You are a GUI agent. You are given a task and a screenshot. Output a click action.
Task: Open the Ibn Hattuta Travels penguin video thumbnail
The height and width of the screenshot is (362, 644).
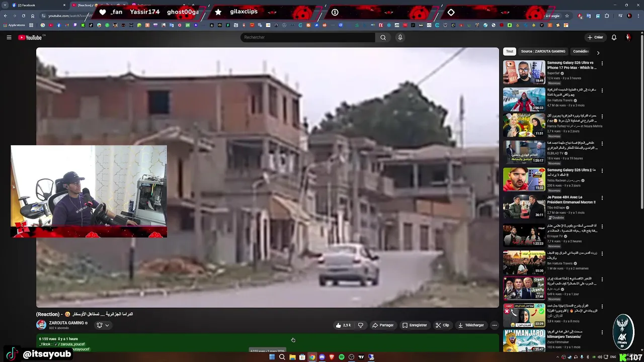[x=524, y=99]
